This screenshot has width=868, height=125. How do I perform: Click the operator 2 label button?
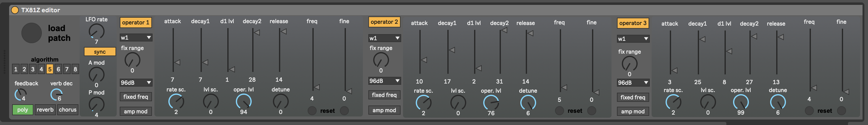pos(384,22)
